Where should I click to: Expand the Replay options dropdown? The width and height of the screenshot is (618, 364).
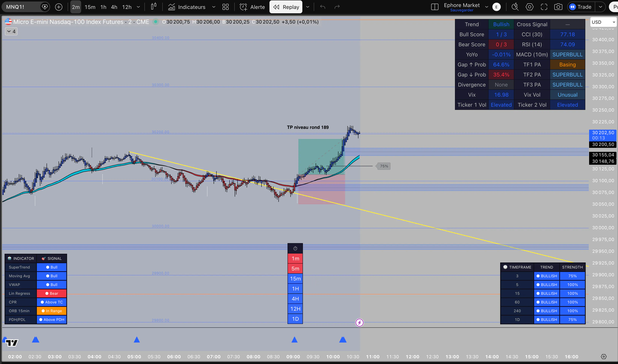point(307,7)
